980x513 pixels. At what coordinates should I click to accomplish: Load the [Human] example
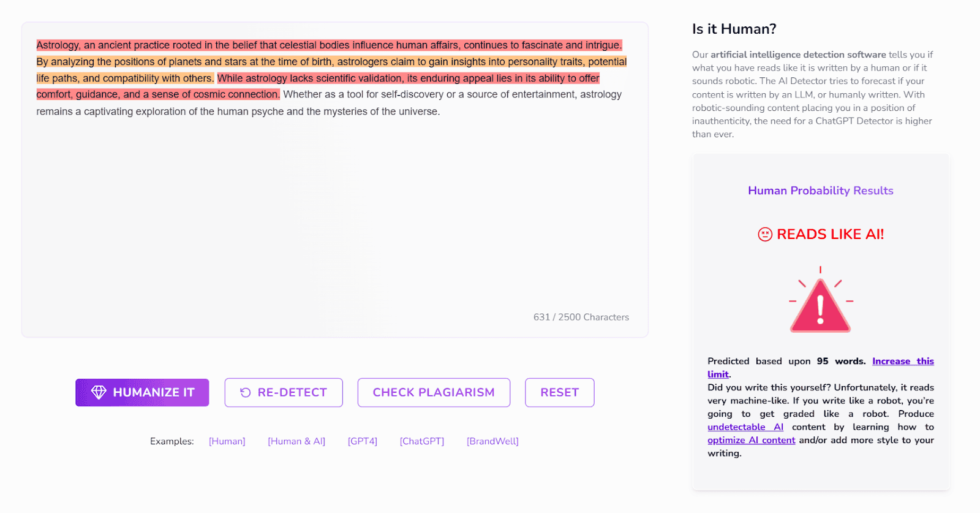pos(227,441)
